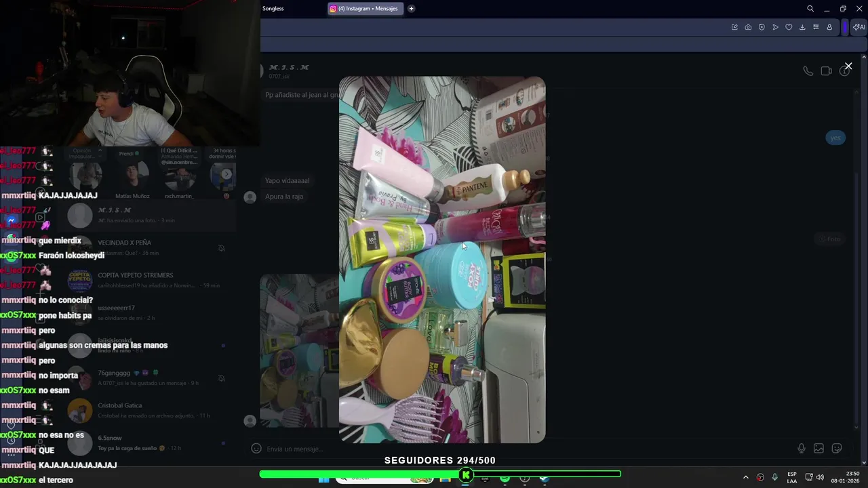Click the sent 'yes' message bubble
This screenshot has height=488, width=868.
(835, 138)
